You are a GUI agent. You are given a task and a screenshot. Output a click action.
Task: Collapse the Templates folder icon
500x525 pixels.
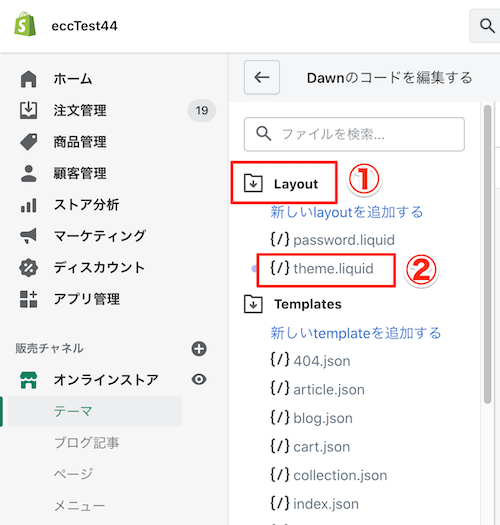(x=253, y=304)
